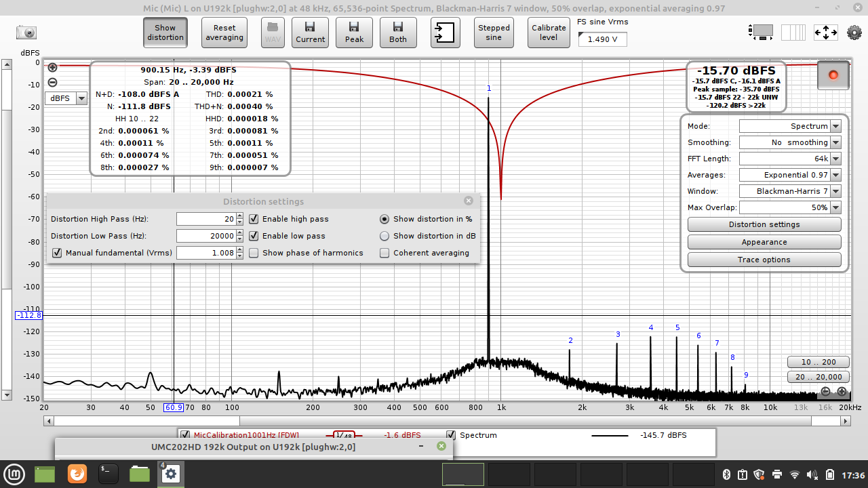This screenshot has width=868, height=488.
Task: Open the clock showing 17:36
Action: (x=853, y=474)
